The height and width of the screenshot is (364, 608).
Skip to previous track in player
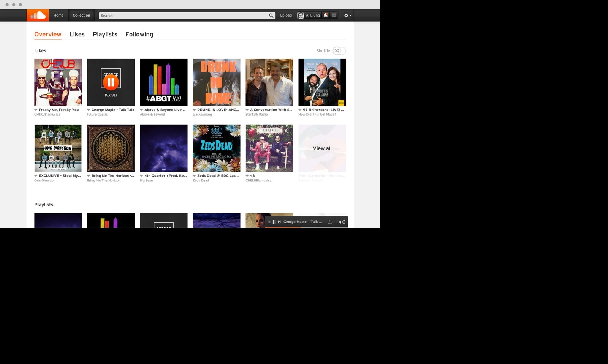point(269,222)
